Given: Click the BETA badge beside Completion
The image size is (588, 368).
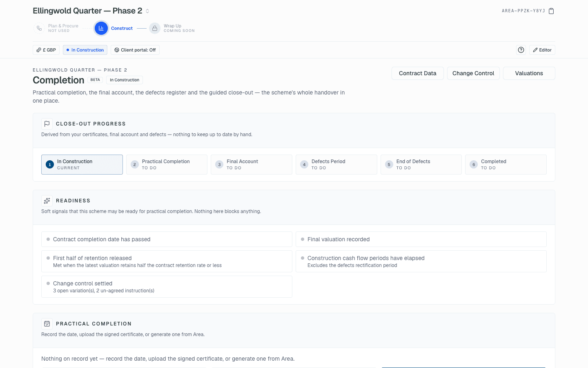Looking at the screenshot, I should point(95,80).
